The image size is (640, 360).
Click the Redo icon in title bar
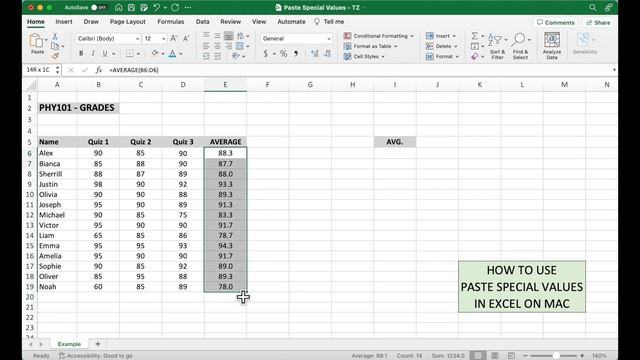175,7
